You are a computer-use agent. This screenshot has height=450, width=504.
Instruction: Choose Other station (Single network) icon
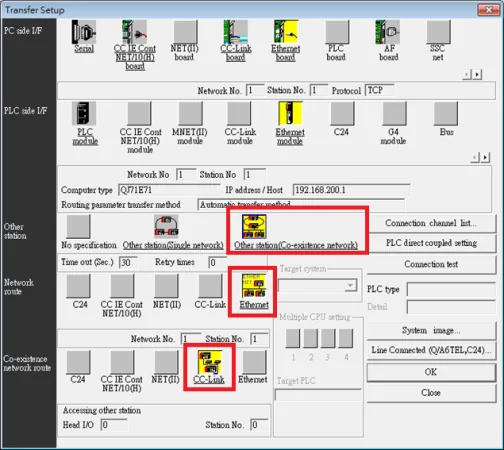166,227
